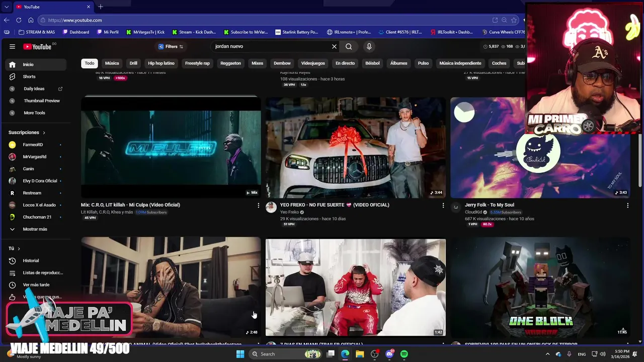644x362 pixels.
Task: Click the browser back arrow
Action: [x=7, y=20]
